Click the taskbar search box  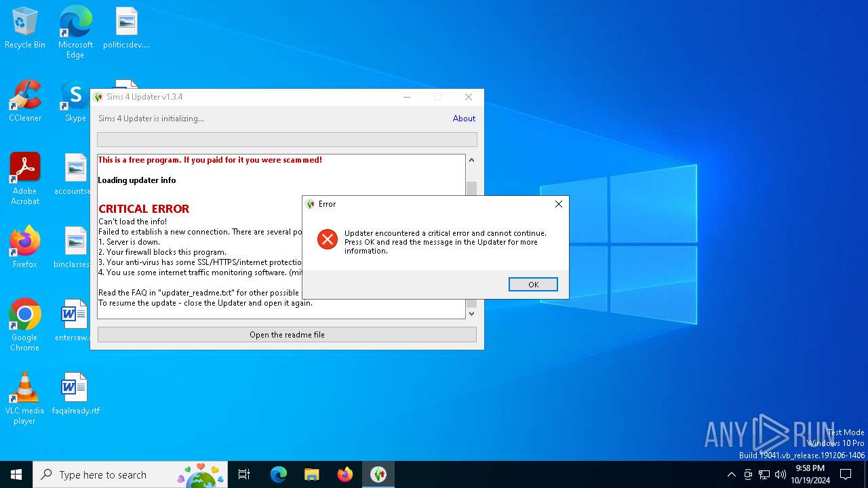click(130, 474)
